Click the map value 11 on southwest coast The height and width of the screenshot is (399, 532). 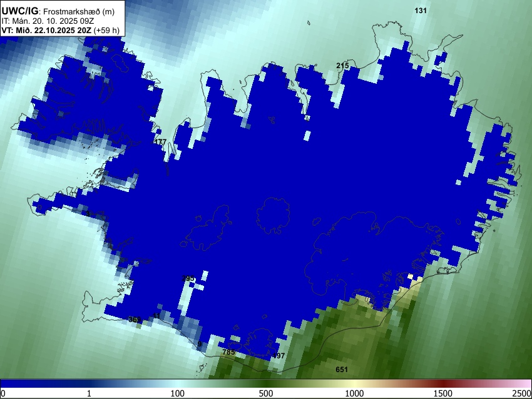156,316
